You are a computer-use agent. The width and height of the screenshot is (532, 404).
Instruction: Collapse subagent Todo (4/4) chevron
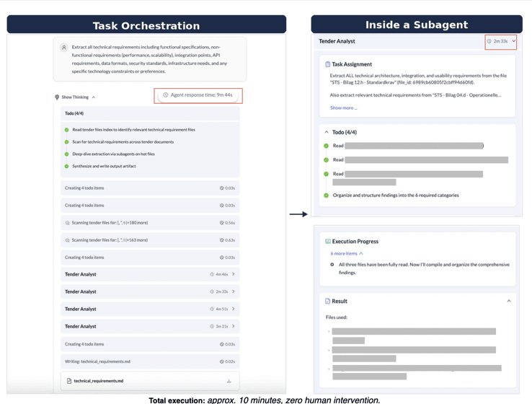tap(327, 132)
